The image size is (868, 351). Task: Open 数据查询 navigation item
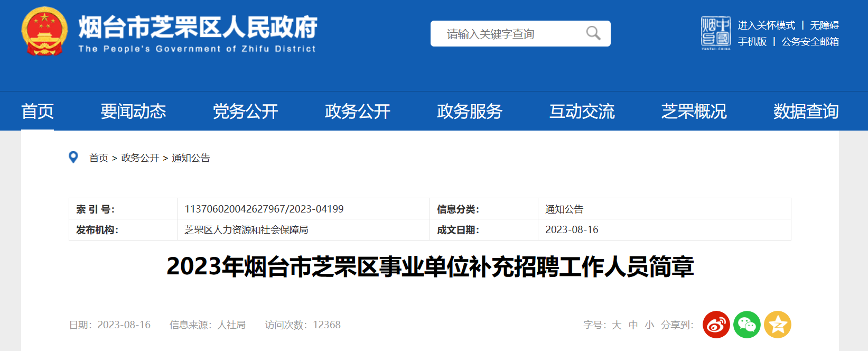pos(806,112)
